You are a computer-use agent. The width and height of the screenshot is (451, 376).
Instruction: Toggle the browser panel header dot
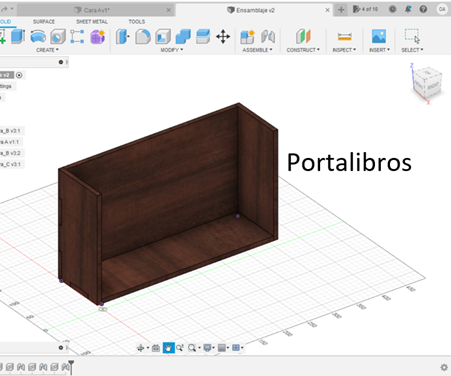point(61,62)
